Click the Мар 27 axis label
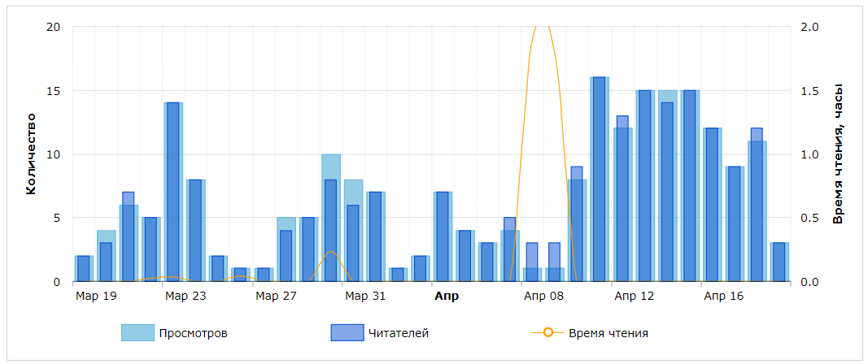This screenshot has width=868, height=364. tap(276, 296)
